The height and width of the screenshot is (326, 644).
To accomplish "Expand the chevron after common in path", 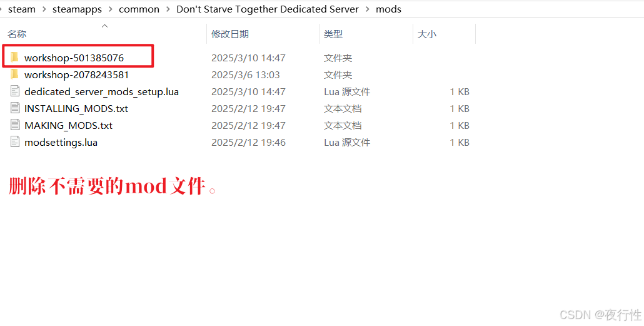I will click(168, 9).
